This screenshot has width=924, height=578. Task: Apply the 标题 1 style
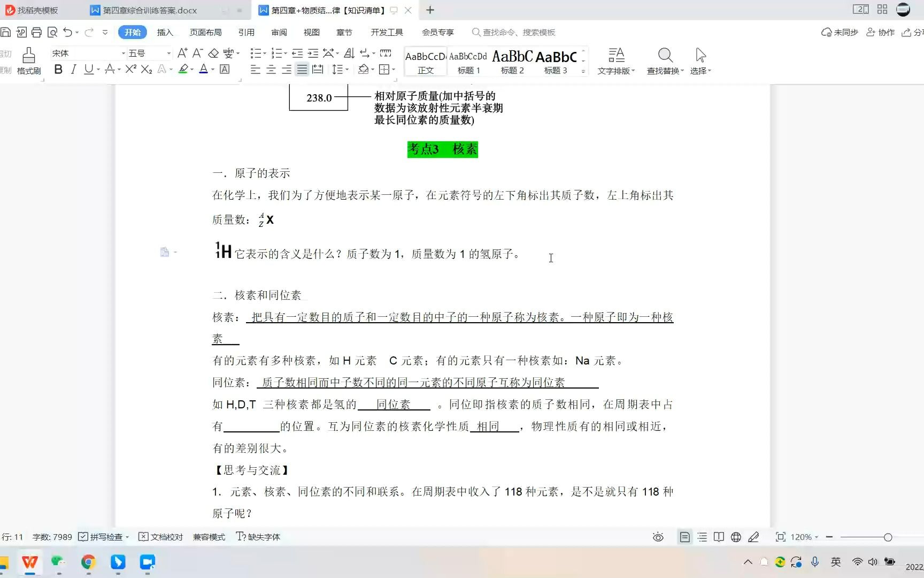(468, 60)
